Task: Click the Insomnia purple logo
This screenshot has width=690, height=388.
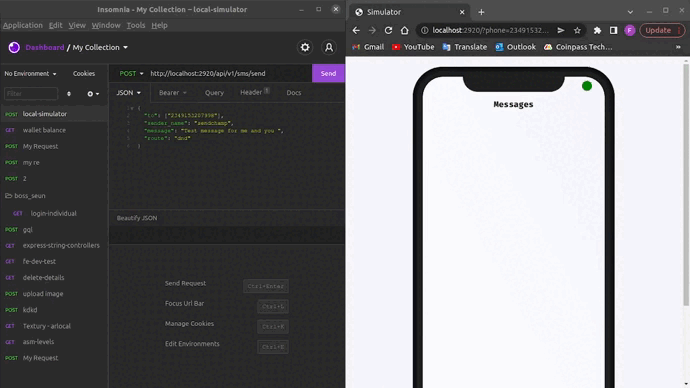Action: (14, 47)
